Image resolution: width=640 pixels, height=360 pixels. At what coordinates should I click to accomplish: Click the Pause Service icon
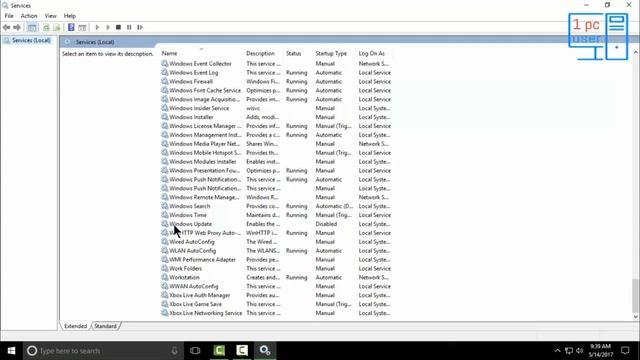click(x=129, y=27)
